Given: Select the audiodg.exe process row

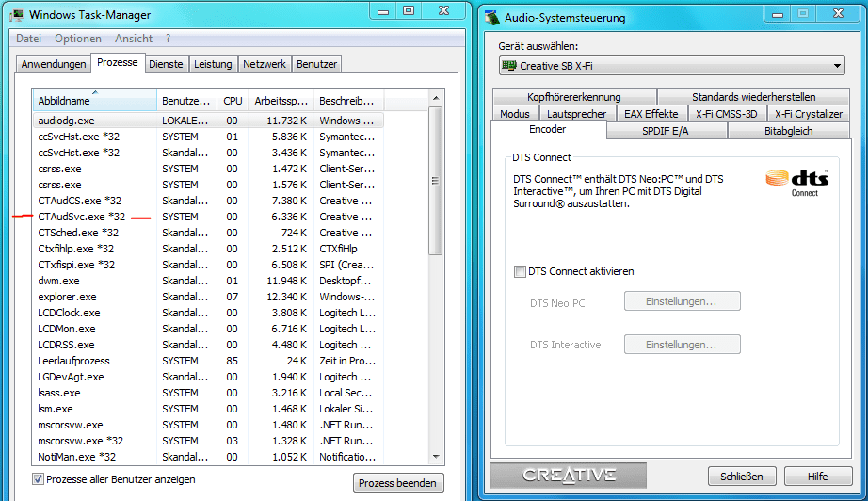Looking at the screenshot, I should pos(208,121).
